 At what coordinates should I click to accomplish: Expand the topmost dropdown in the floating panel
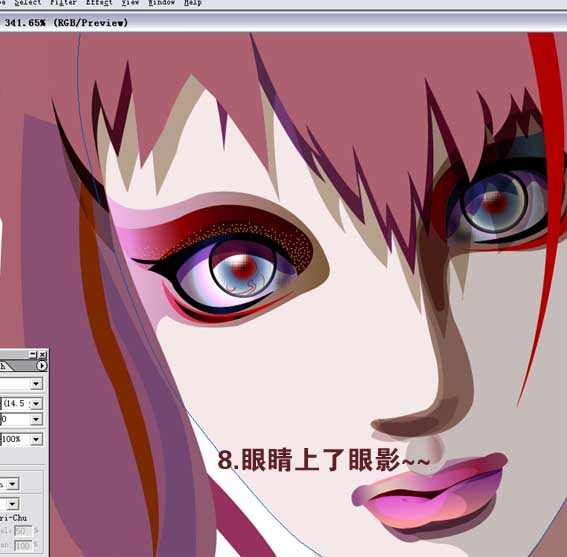click(x=36, y=384)
